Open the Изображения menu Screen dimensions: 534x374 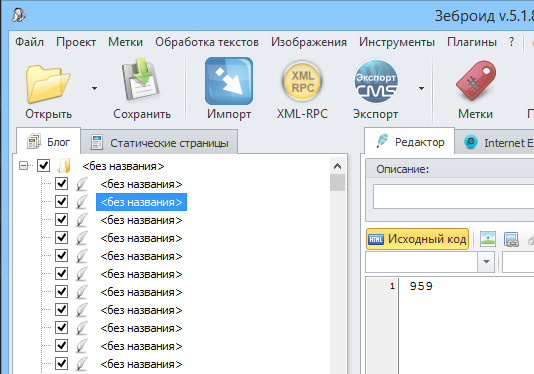point(309,42)
